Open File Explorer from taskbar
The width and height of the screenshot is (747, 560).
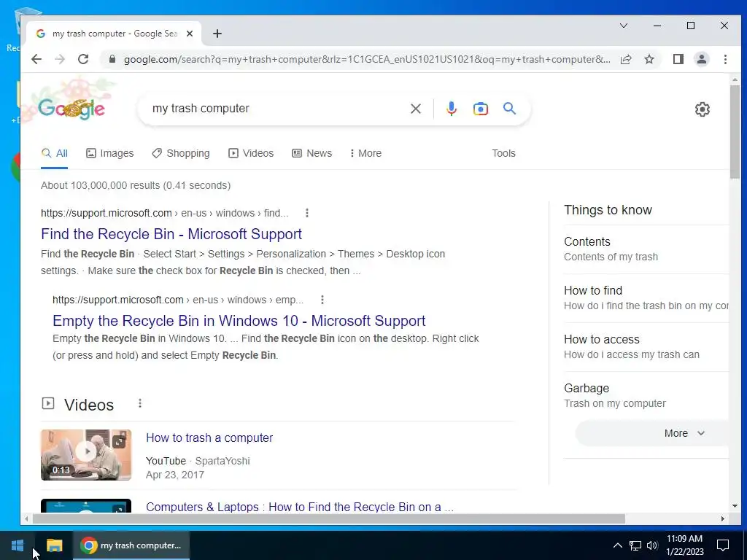[54, 545]
